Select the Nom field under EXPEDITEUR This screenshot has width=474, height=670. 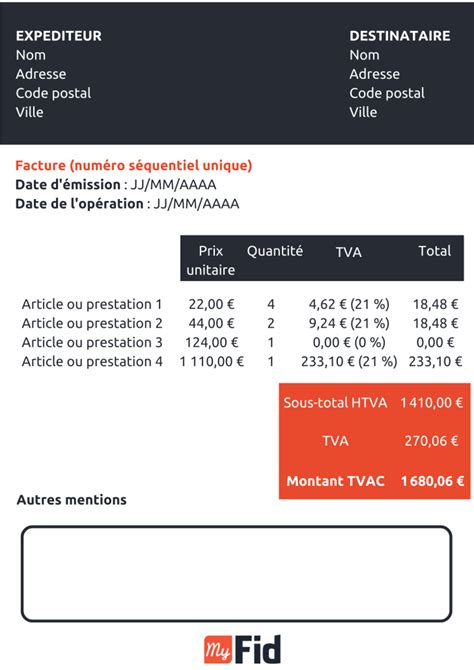click(31, 55)
